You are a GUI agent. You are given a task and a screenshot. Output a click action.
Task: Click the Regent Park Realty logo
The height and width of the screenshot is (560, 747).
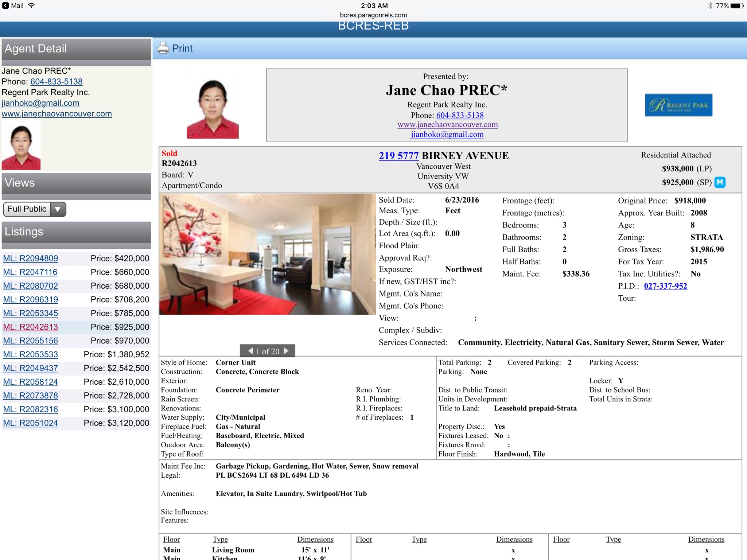tap(678, 105)
